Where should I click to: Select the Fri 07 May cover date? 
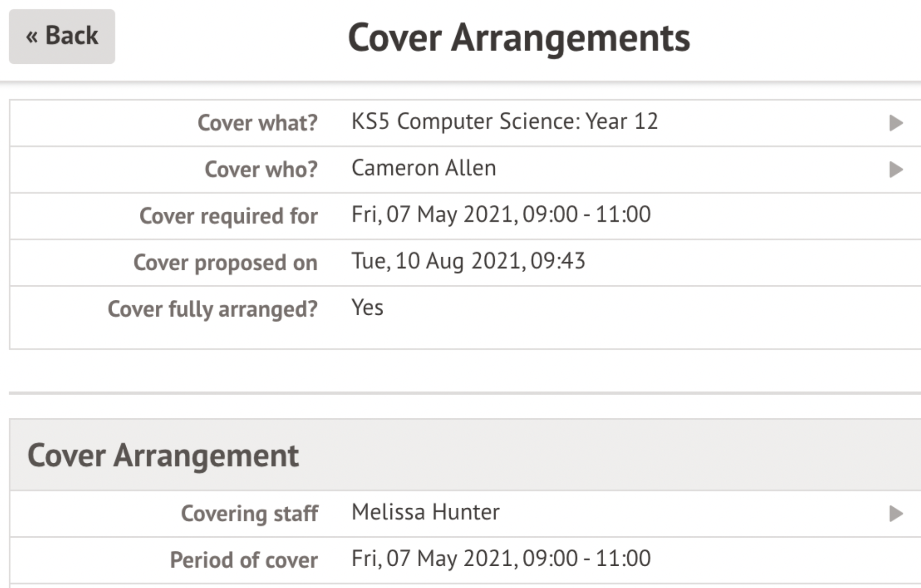click(501, 214)
